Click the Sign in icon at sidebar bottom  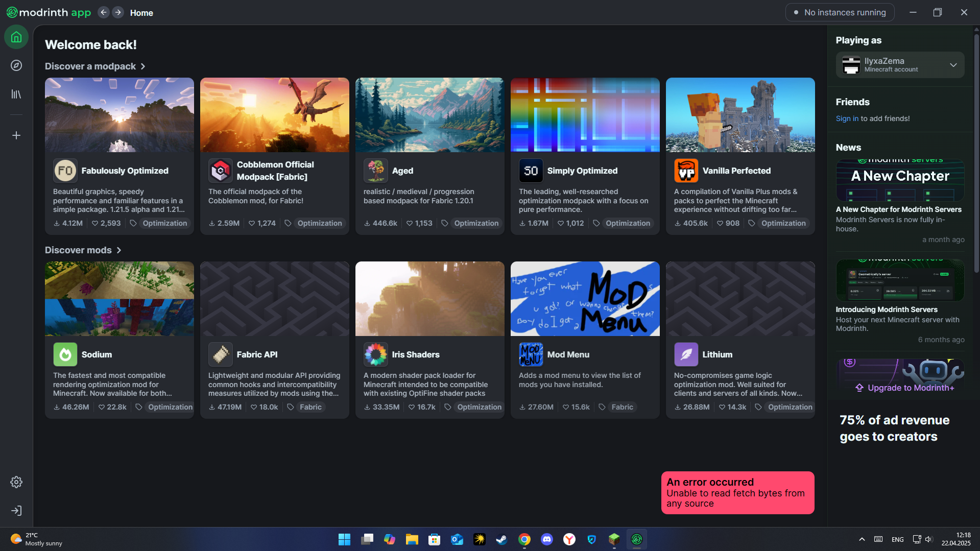[x=16, y=511]
